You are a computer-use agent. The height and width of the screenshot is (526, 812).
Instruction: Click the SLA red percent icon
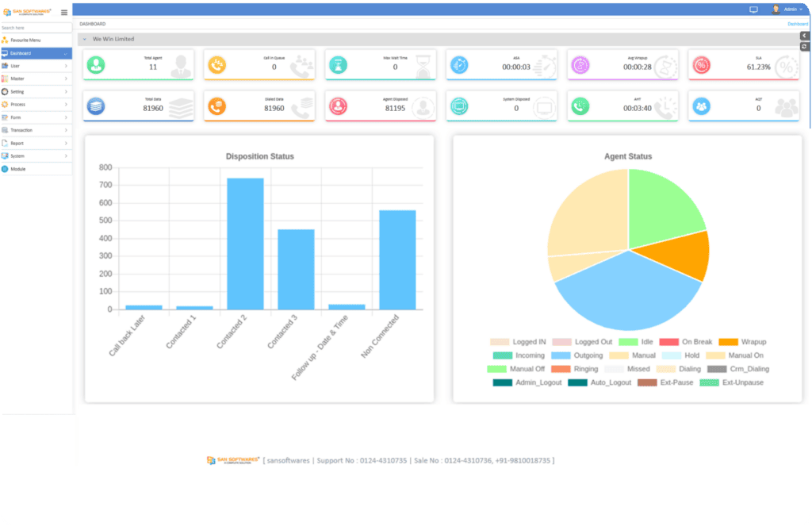[702, 65]
